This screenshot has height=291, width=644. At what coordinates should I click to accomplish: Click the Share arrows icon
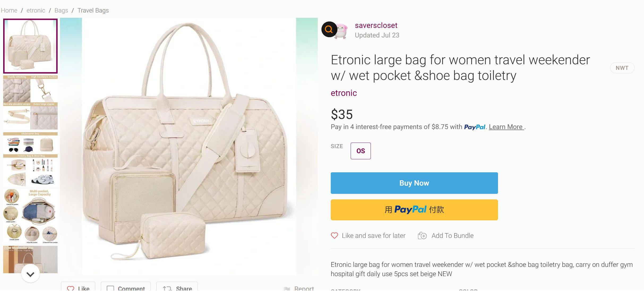click(x=167, y=288)
